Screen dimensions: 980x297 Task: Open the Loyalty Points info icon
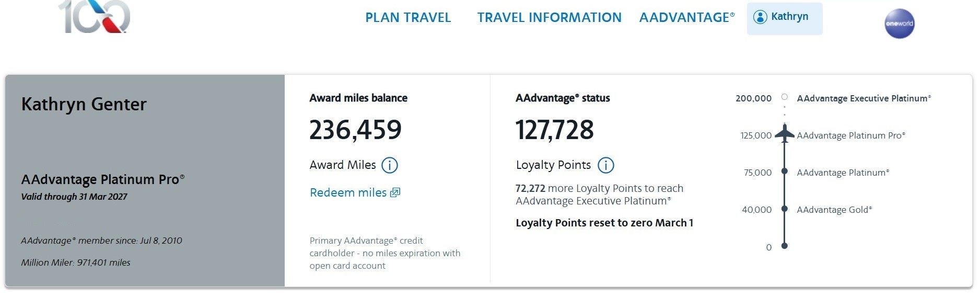tap(605, 165)
